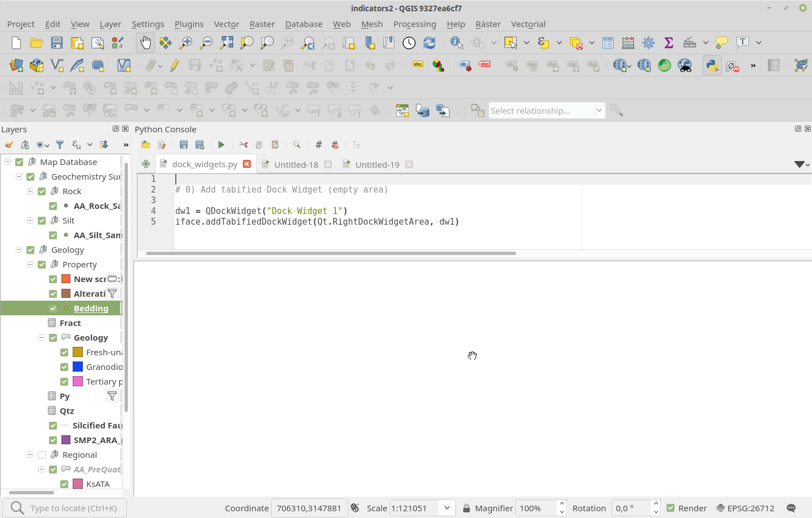812x518 pixels.
Task: Click the Python Console toolbar icon
Action: tap(712, 65)
